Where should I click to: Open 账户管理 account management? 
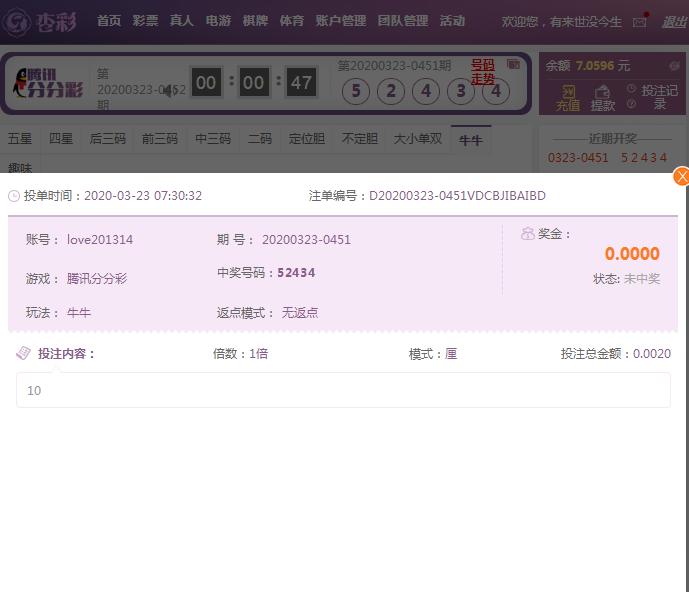tap(341, 21)
